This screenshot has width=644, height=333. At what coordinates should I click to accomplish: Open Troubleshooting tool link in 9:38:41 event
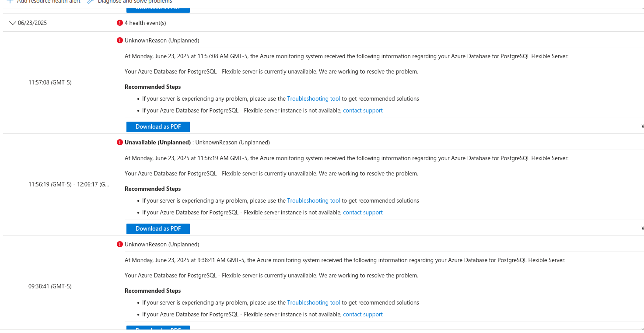313,302
